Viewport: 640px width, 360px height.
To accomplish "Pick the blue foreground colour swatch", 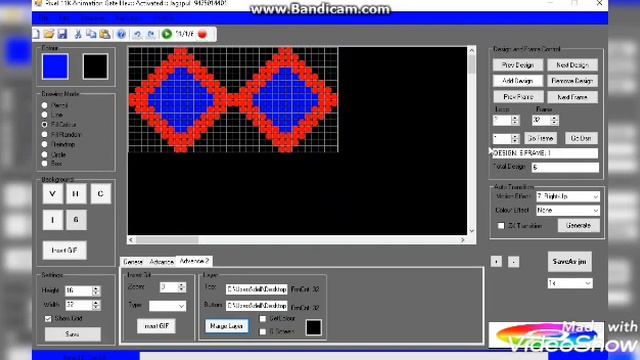I will (55, 67).
